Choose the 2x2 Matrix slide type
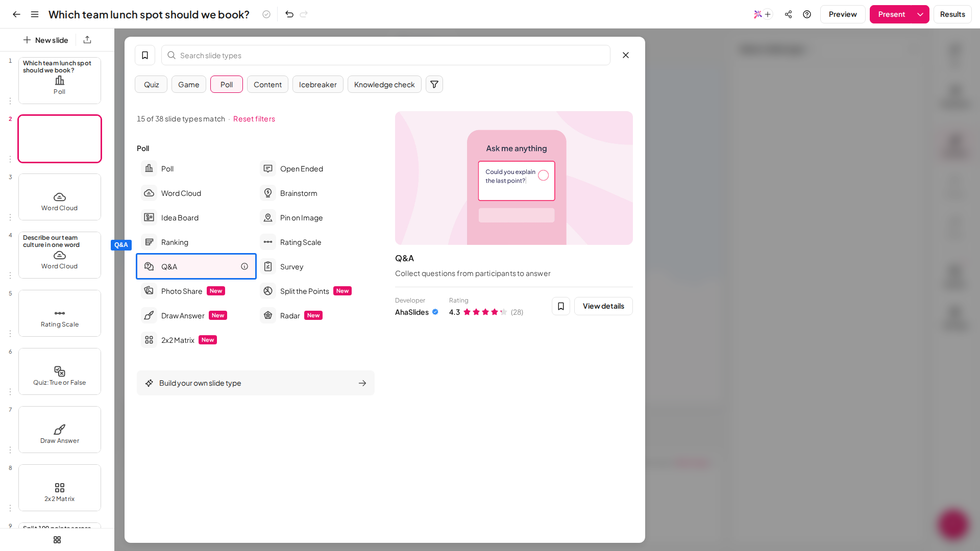This screenshot has width=980, height=551. point(196,340)
